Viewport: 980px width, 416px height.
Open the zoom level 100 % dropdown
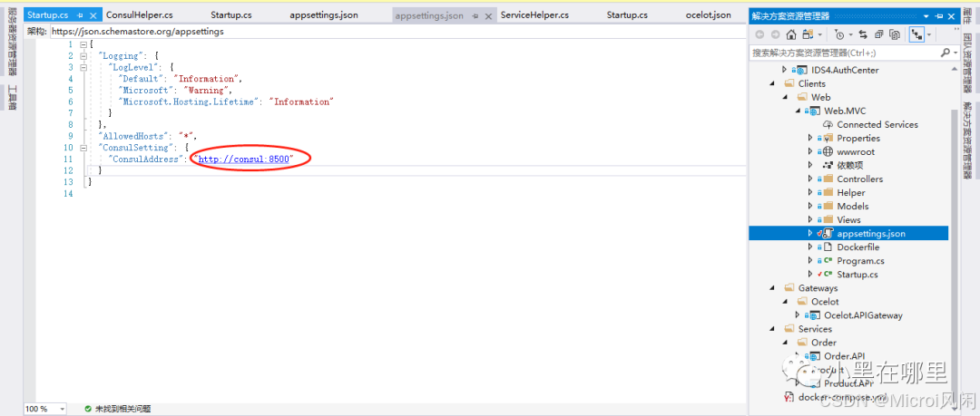click(62, 409)
